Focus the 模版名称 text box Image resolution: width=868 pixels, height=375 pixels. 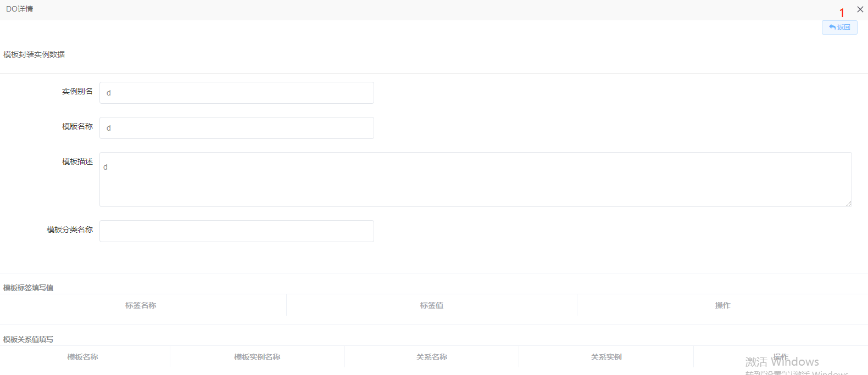[x=236, y=128]
